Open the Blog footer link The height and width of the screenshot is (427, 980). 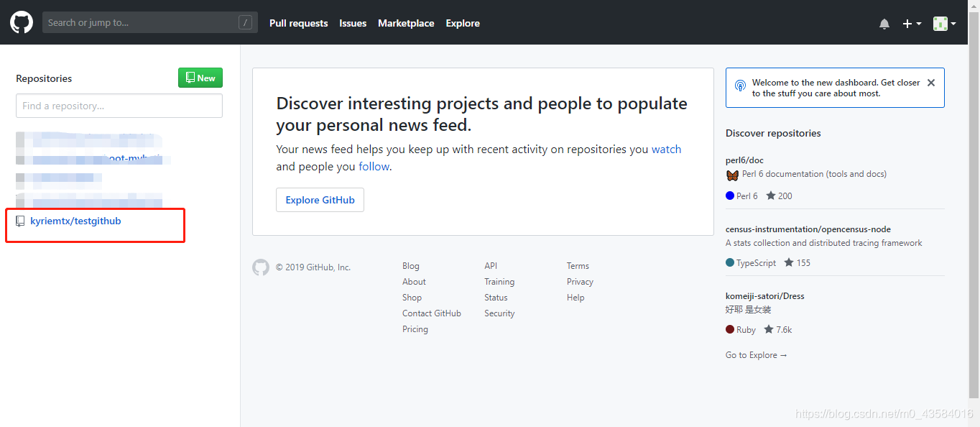(x=411, y=266)
